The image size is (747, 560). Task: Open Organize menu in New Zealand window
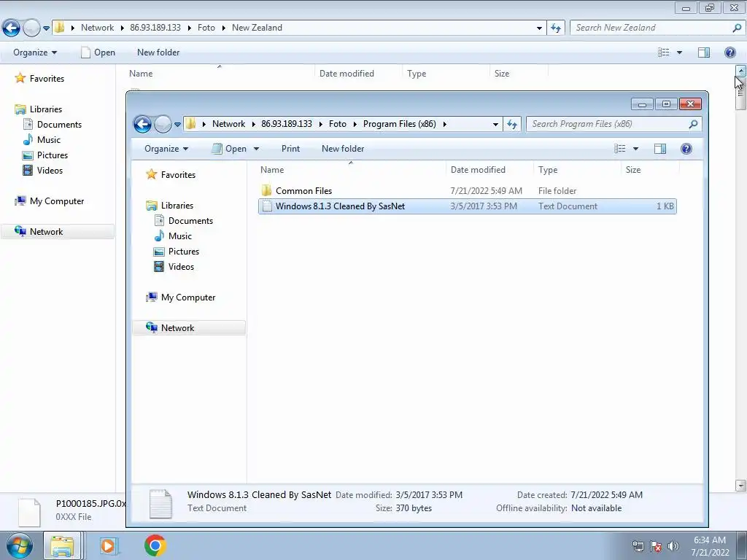click(x=35, y=52)
